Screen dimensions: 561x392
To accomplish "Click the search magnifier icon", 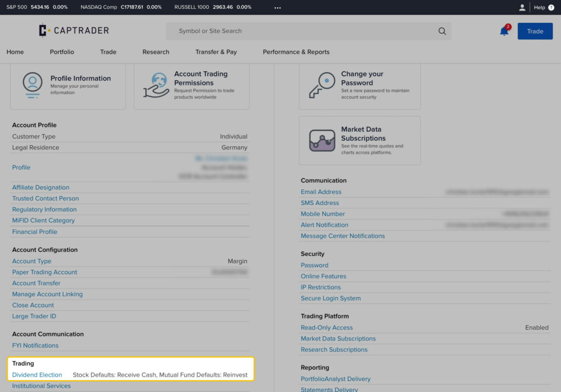I will [442, 31].
